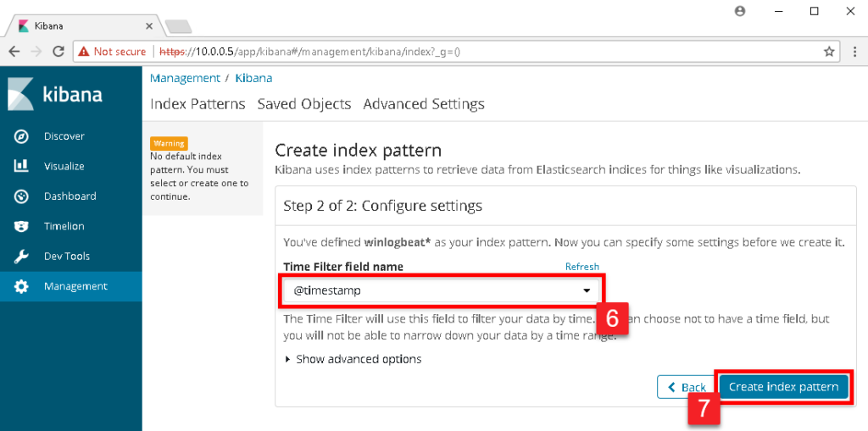
Task: Select the Index Patterns tab
Action: pos(198,104)
